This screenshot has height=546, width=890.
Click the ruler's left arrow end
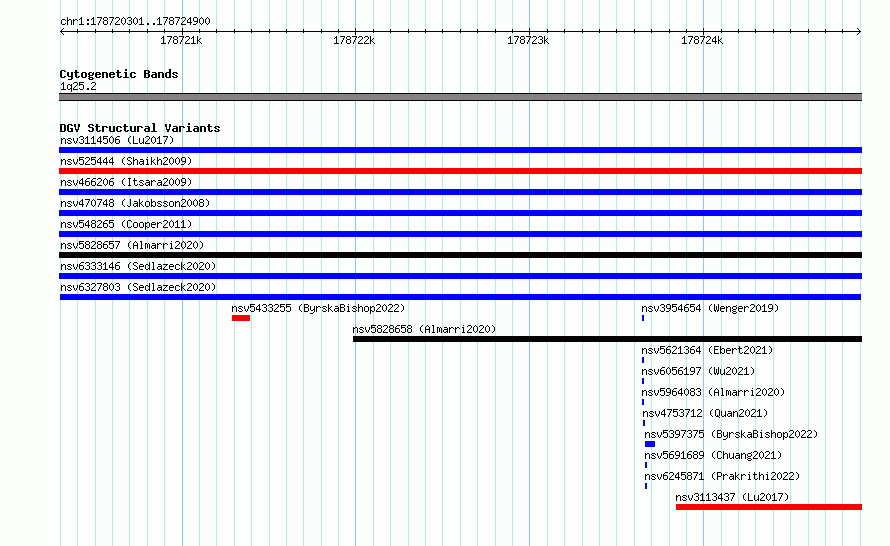point(62,32)
